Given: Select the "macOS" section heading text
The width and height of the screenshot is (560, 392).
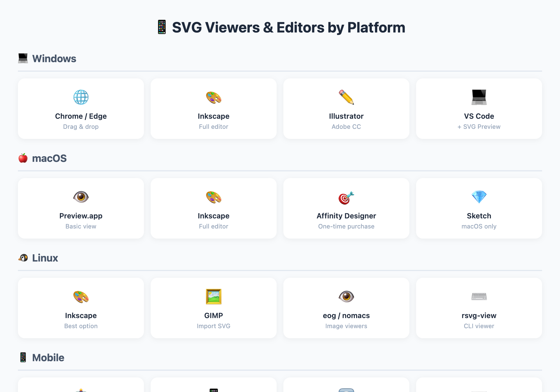Looking at the screenshot, I should click(49, 158).
